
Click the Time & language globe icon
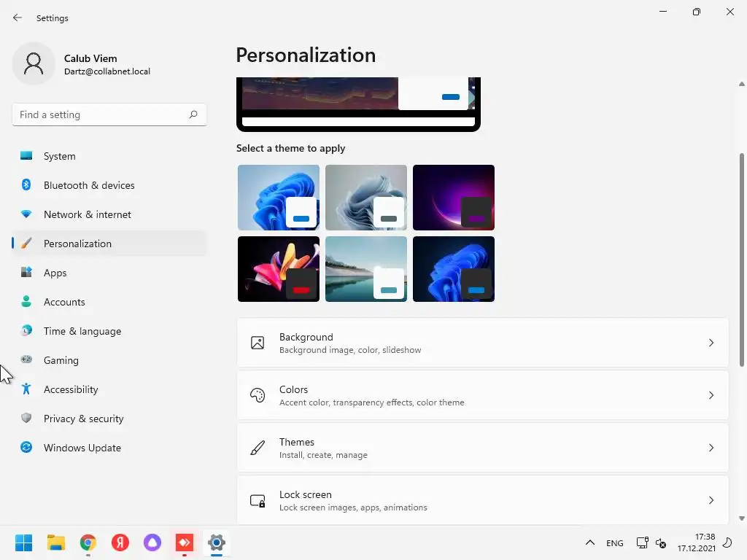(x=26, y=330)
